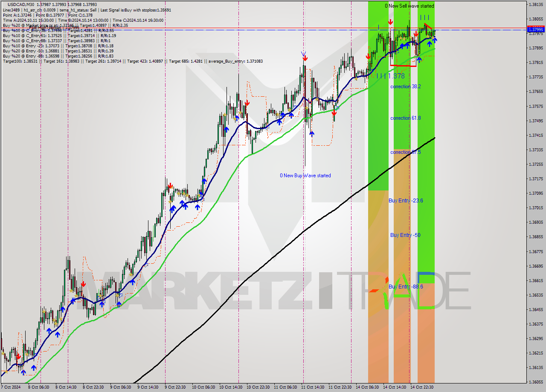The image size is (546, 392).
Task: Click price axis value 1.36855
Action: (536, 237)
